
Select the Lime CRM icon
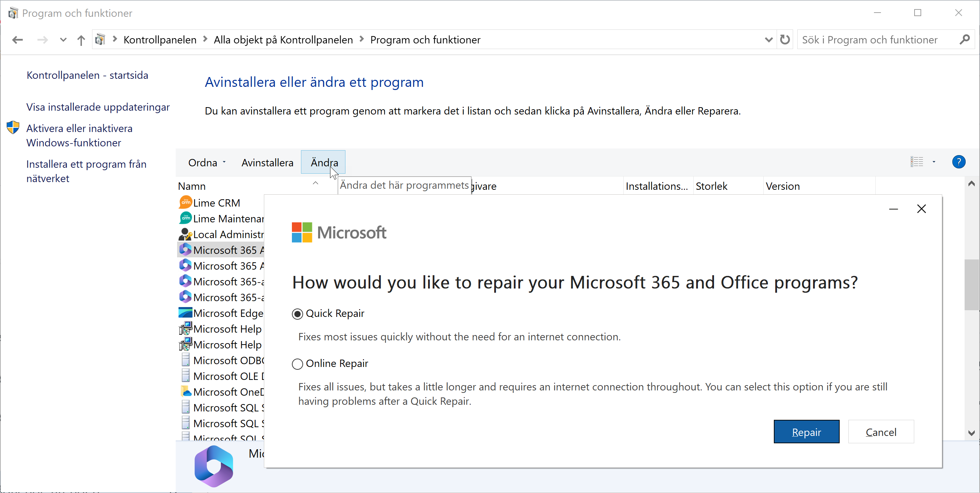pyautogui.click(x=185, y=202)
